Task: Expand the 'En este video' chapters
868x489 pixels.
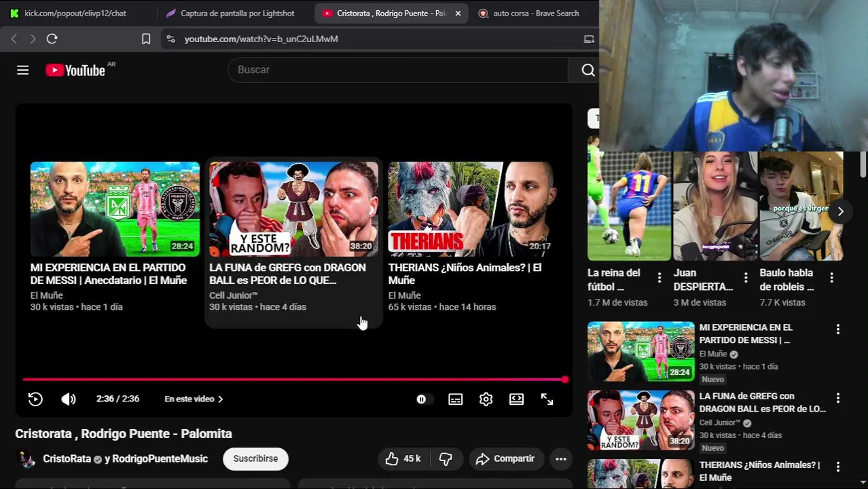Action: click(x=194, y=399)
